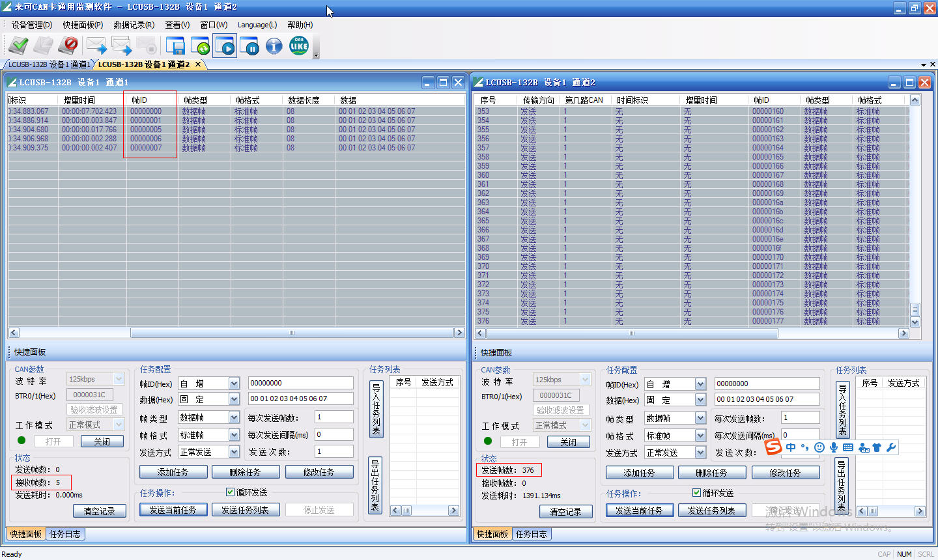Toggle 循环发送 checkbox in right channel 2 panel
Screen dimensions: 938x560
[696, 493]
